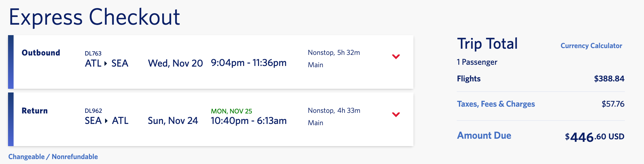
Task: Click the arrow icon between SEA and ATL
Action: tap(106, 121)
